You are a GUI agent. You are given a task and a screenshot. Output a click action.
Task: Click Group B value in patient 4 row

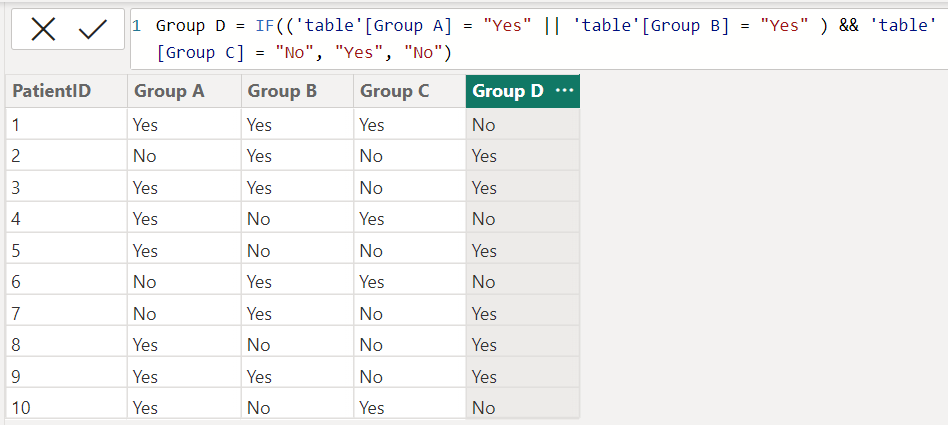(x=297, y=219)
